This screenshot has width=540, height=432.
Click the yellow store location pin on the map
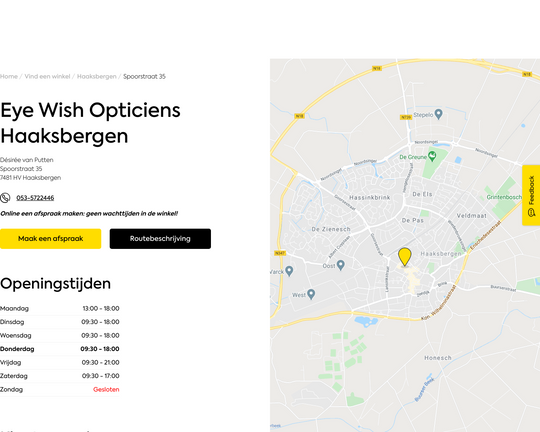point(405,257)
